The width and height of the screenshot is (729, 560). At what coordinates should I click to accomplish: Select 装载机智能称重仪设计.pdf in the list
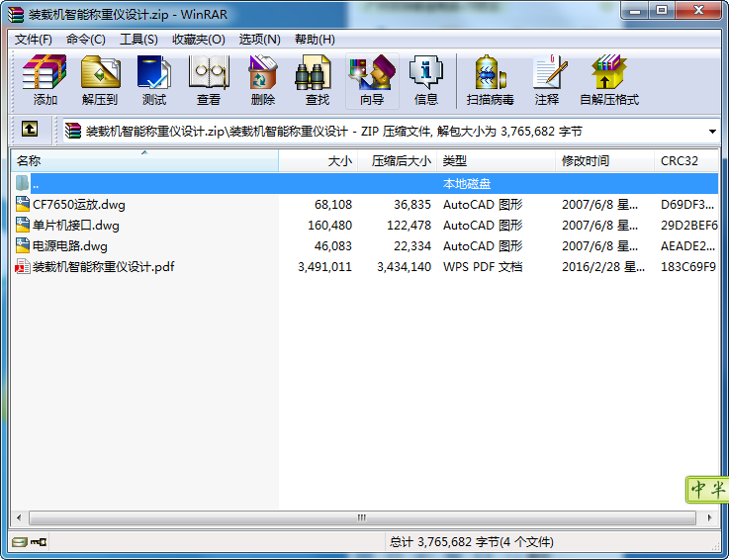(104, 267)
